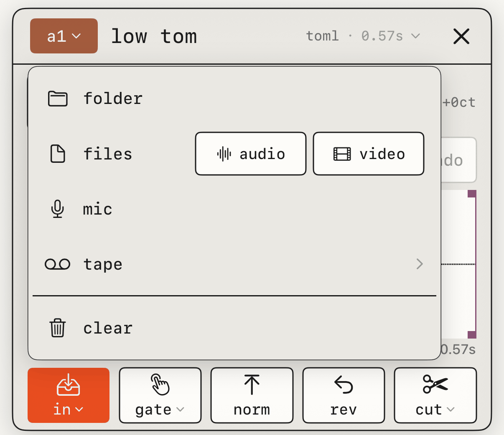Import an audio file with audio button

[251, 154]
